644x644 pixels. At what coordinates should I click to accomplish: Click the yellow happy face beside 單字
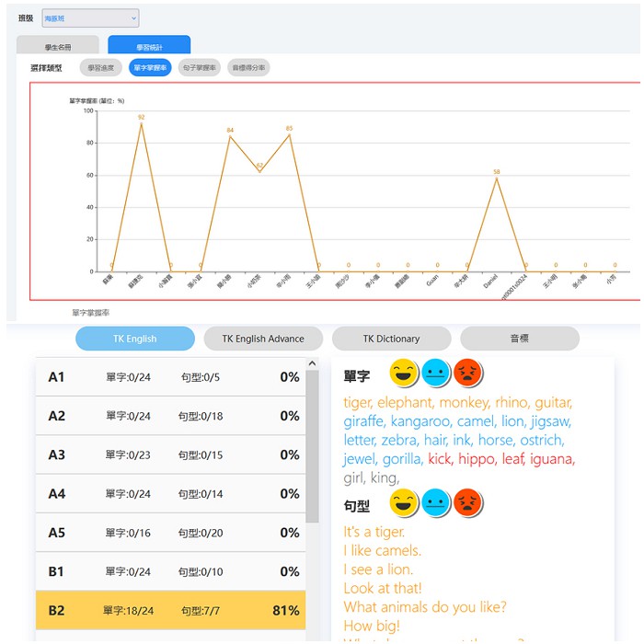point(405,374)
